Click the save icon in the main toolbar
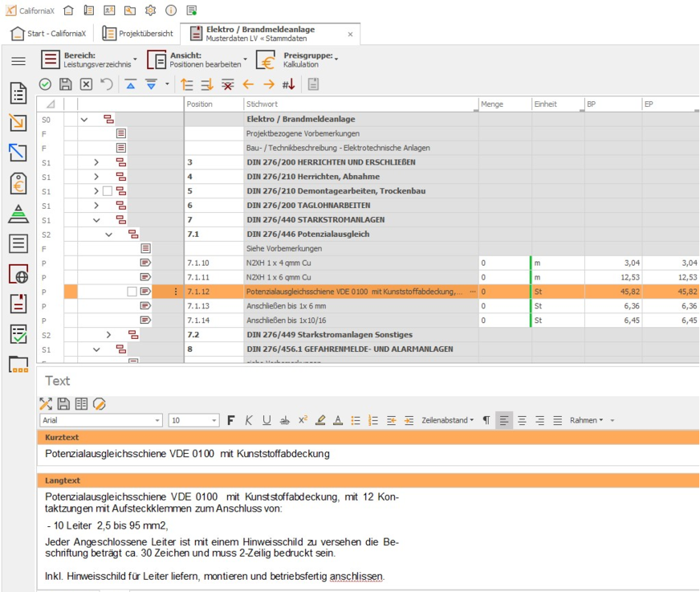This screenshot has height=592, width=700. pyautogui.click(x=66, y=84)
